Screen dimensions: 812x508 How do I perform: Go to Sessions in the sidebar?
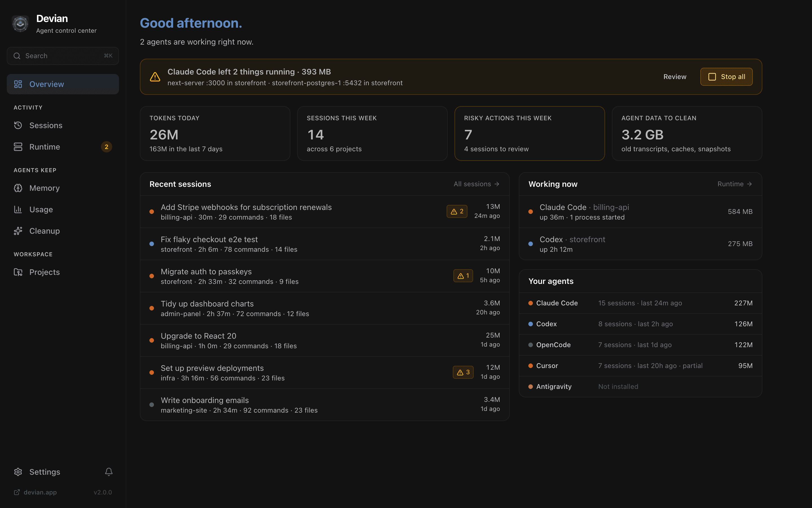(63, 125)
